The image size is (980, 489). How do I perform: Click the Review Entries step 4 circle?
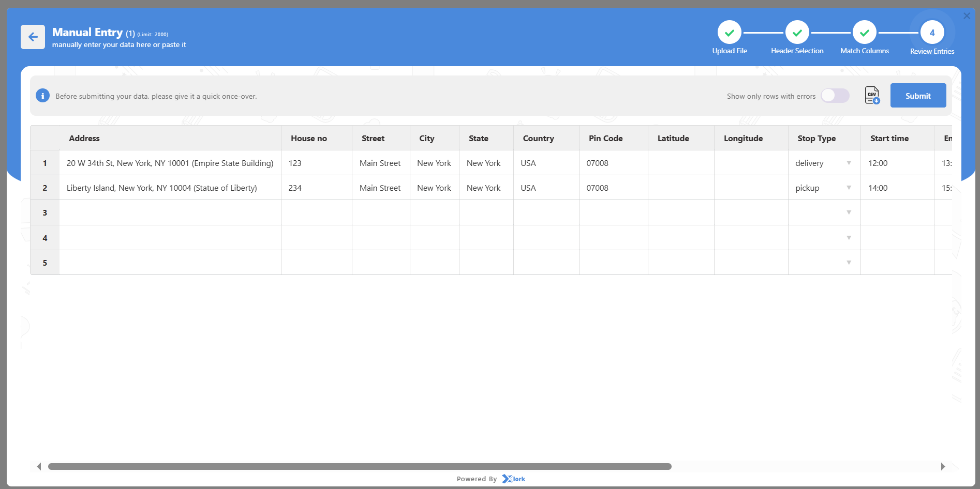(x=932, y=33)
